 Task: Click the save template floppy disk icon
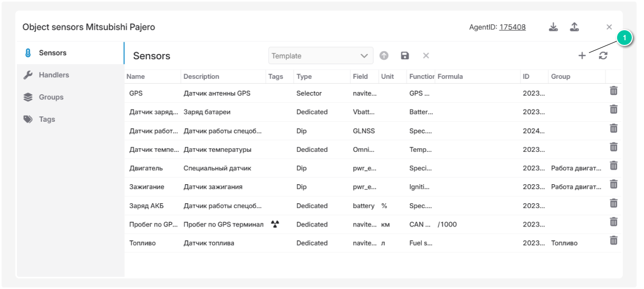(405, 56)
